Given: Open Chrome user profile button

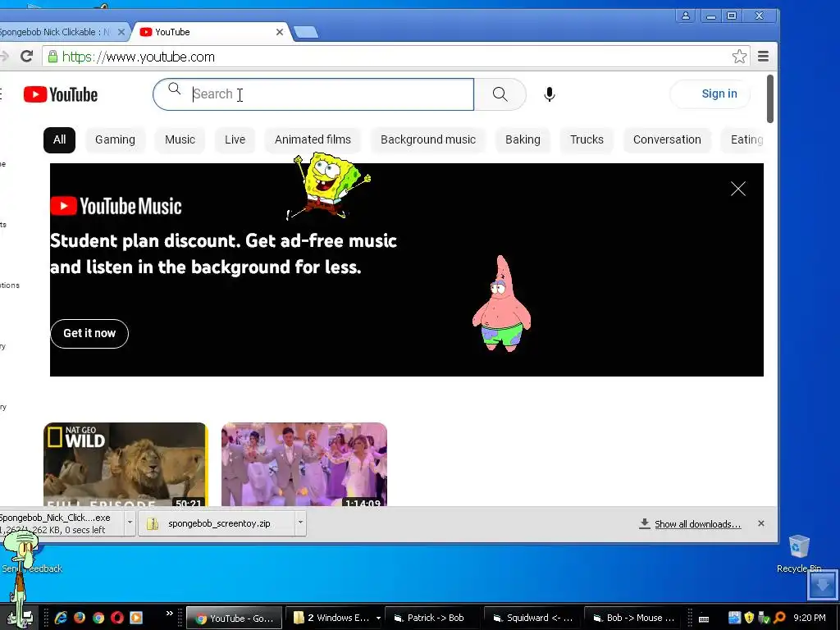Looking at the screenshot, I should click(x=685, y=16).
